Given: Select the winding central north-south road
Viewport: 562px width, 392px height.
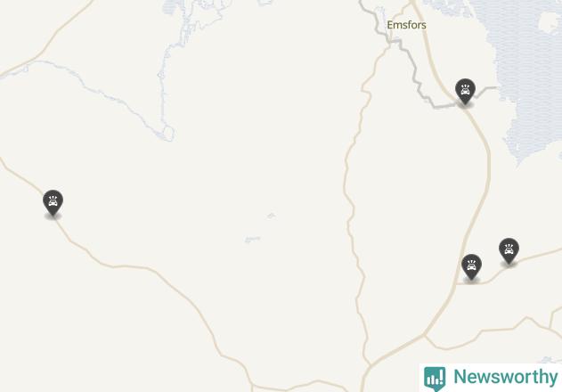Looking at the screenshot, I should tap(353, 200).
